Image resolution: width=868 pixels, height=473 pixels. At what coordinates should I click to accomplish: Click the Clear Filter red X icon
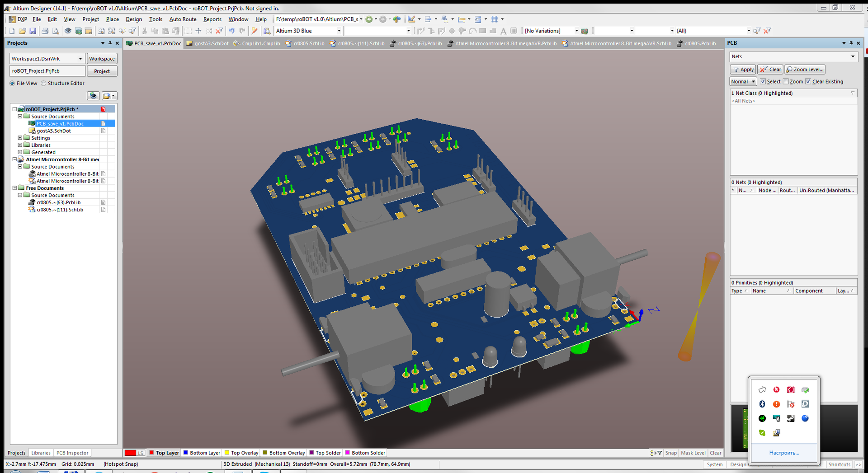click(219, 31)
